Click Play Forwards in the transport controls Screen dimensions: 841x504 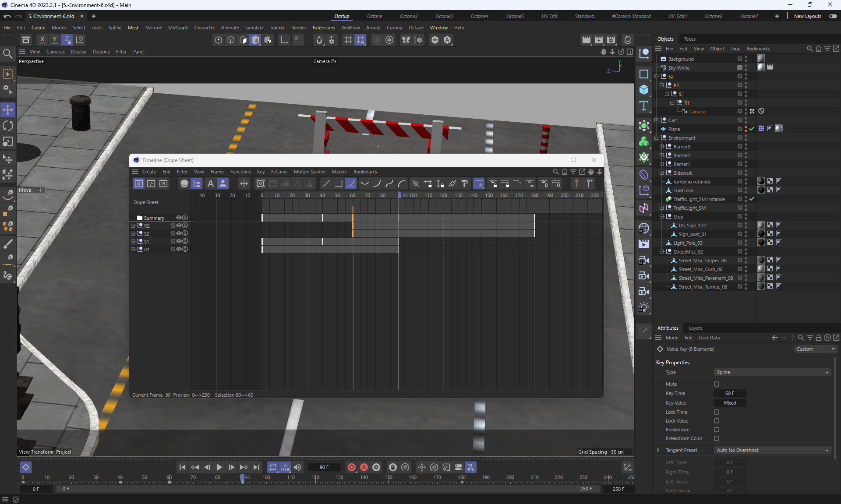[219, 467]
